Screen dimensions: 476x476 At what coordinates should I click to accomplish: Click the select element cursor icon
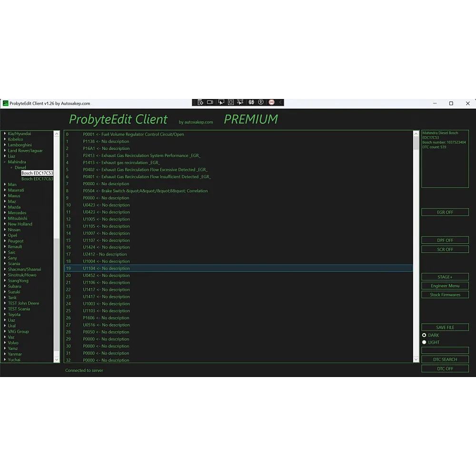coord(221,102)
